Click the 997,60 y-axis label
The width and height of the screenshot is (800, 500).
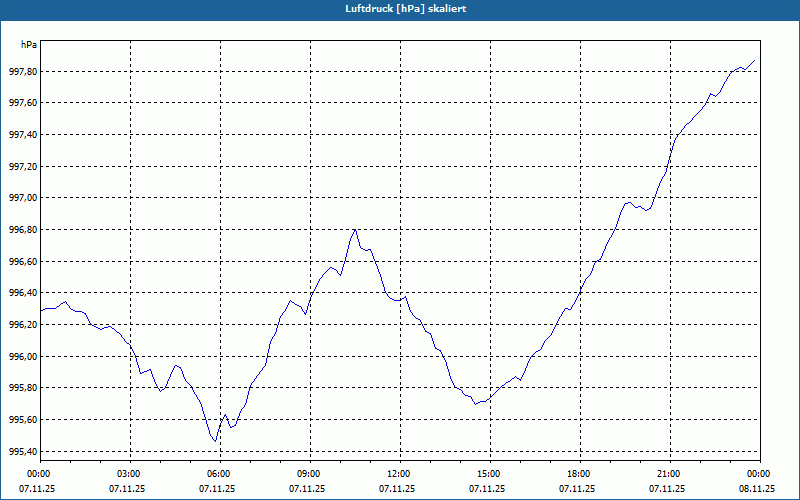[x=23, y=103]
